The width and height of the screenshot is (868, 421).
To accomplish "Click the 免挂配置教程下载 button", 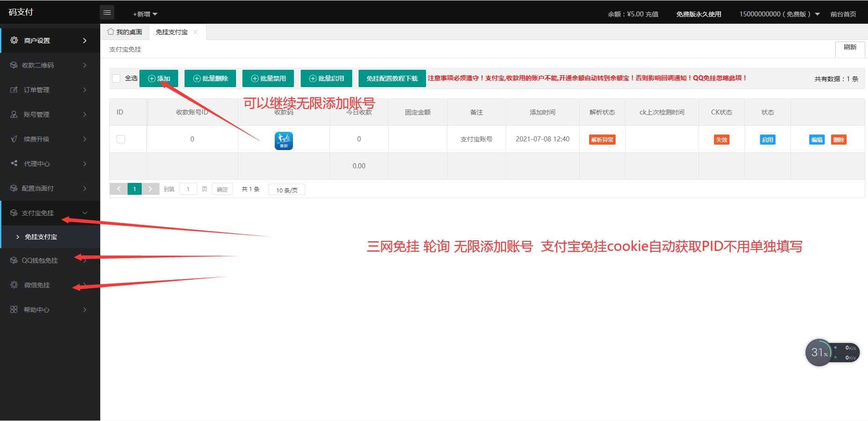I will (x=392, y=78).
